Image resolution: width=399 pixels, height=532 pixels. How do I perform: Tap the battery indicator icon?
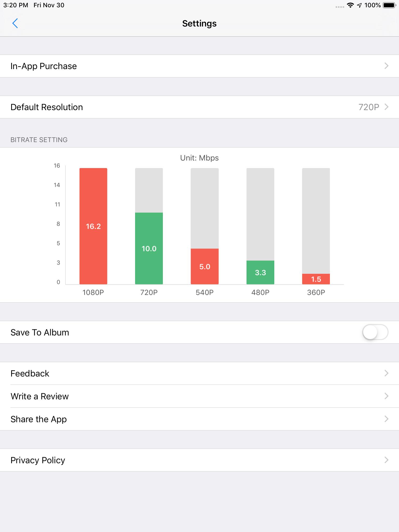pos(389,5)
